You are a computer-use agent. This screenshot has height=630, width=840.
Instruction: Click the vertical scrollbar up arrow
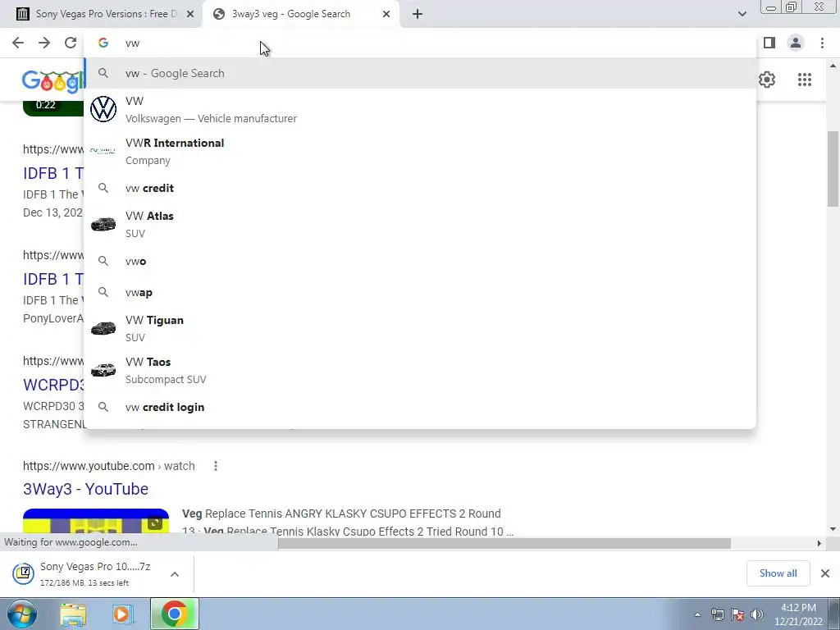coord(833,66)
